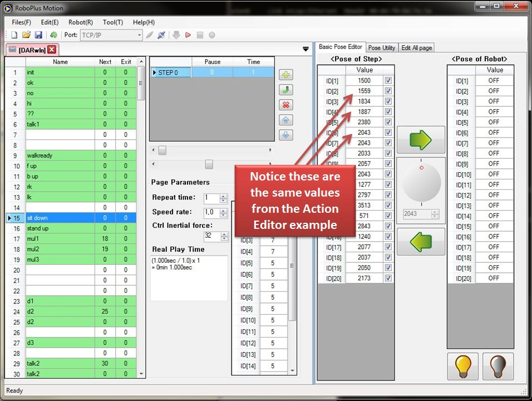The height and width of the screenshot is (401, 532).
Task: Toggle the checkbox for value 2033
Action: pos(388,153)
